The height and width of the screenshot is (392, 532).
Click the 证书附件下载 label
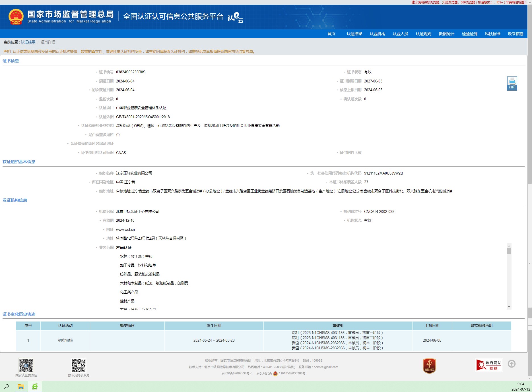tap(350, 153)
